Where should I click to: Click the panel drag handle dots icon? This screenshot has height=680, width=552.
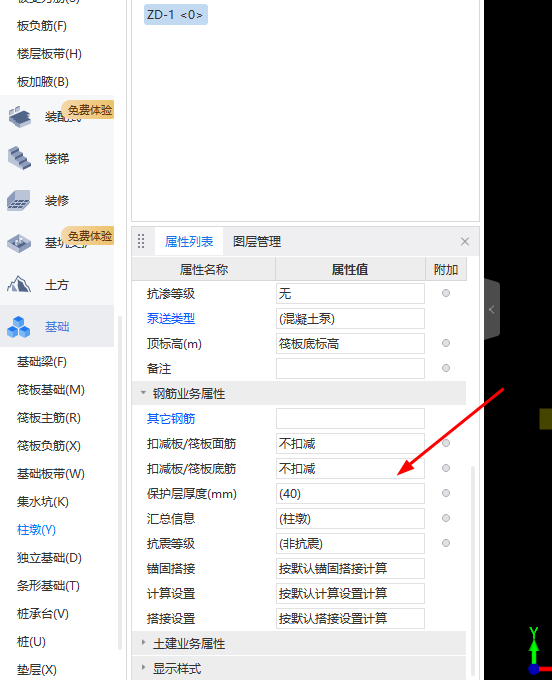(141, 241)
